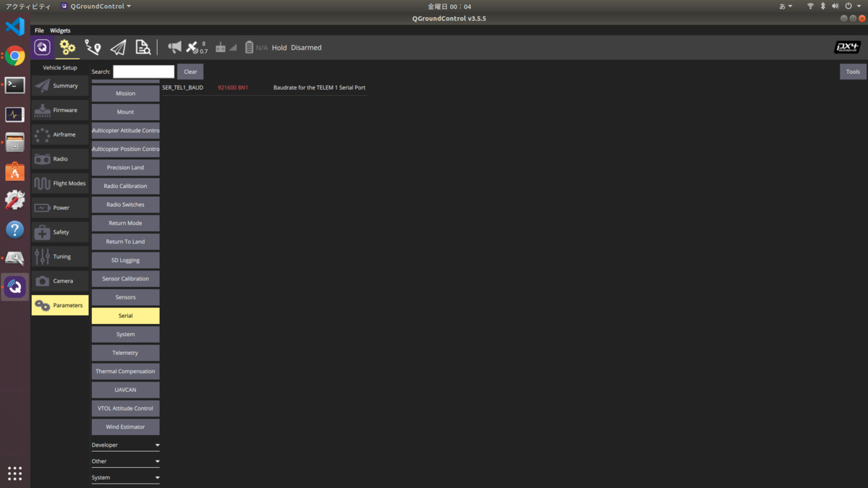This screenshot has width=868, height=488.
Task: Select the Radio Calibration parameter group
Action: [x=125, y=186]
